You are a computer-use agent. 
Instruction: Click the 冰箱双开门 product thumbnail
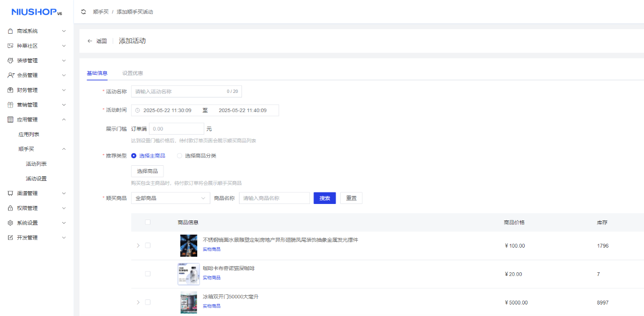(x=189, y=302)
